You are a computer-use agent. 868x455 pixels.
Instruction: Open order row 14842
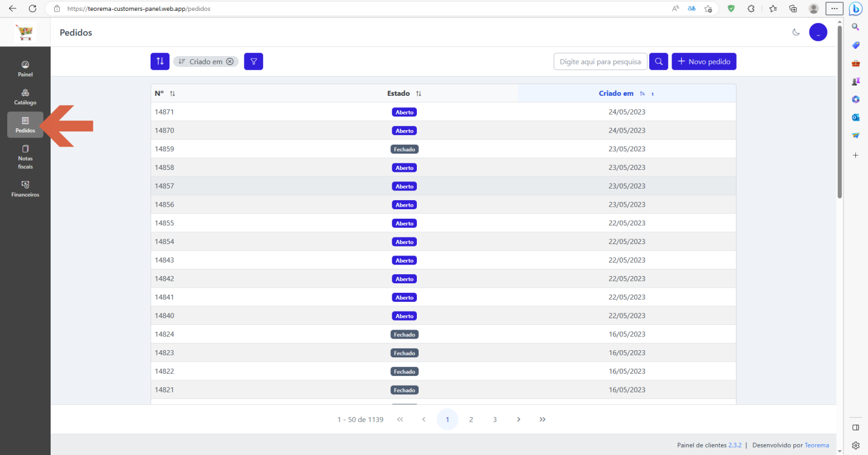click(x=443, y=278)
